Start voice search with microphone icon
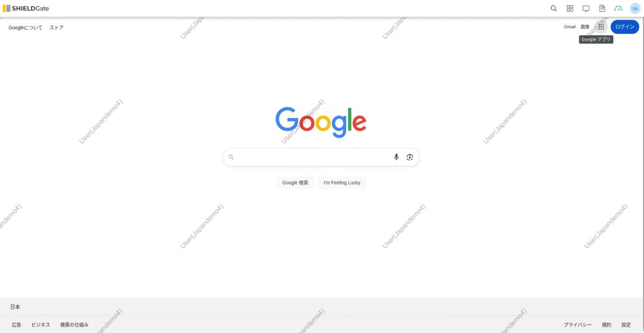The image size is (644, 333). coord(396,157)
